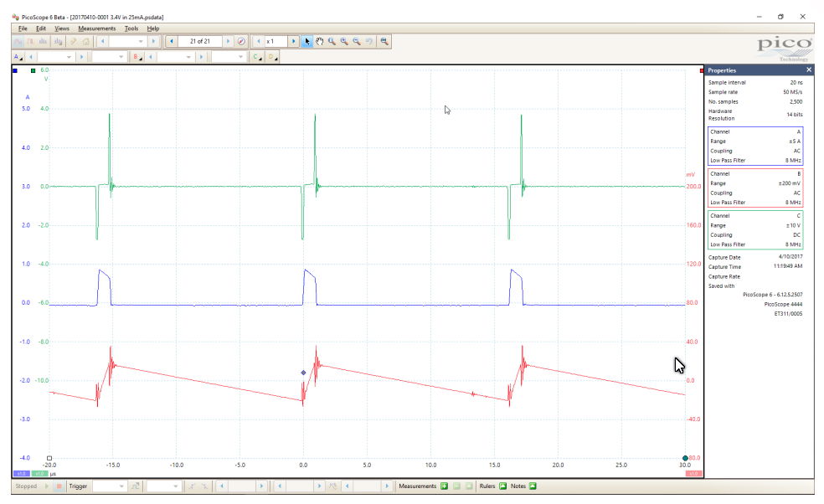The image size is (824, 504).
Task: Click the time ruler handle at -20.0
Action: [x=49, y=458]
